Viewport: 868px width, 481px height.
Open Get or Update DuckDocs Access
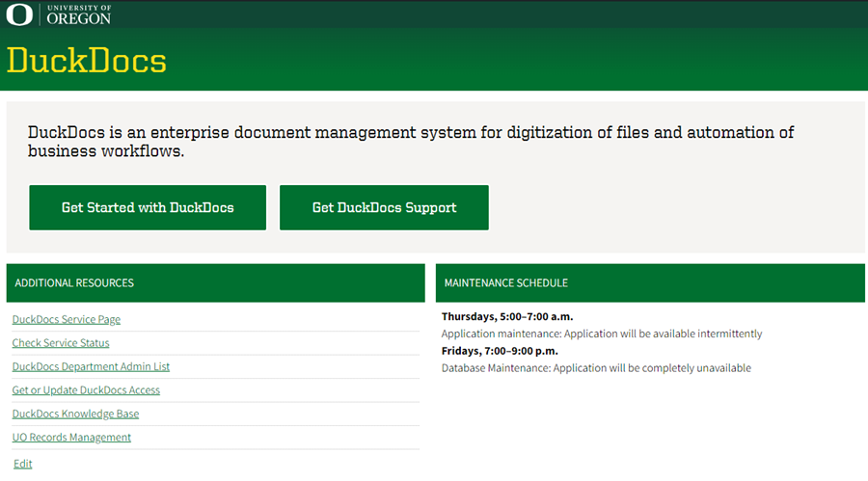coord(86,390)
